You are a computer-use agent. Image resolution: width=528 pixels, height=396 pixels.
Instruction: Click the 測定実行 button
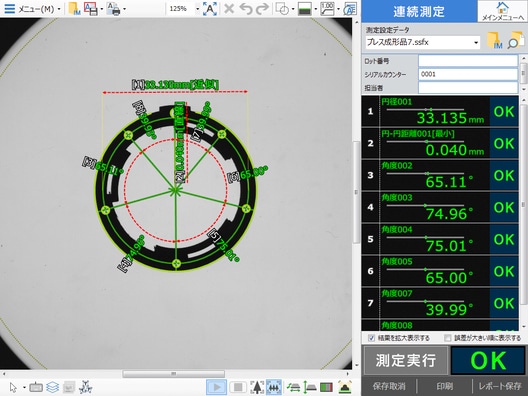click(x=406, y=360)
